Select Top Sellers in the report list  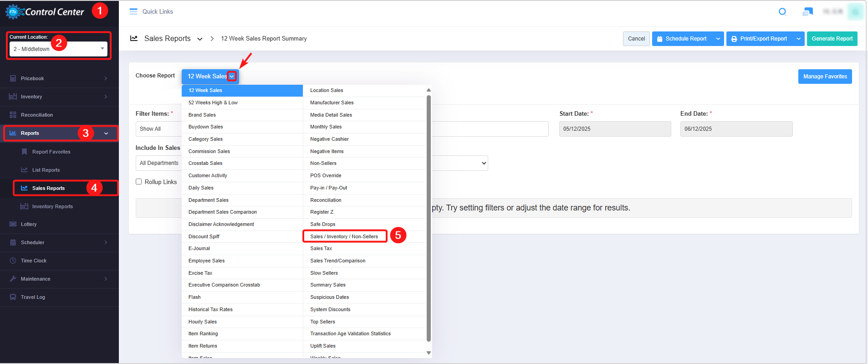(x=322, y=322)
